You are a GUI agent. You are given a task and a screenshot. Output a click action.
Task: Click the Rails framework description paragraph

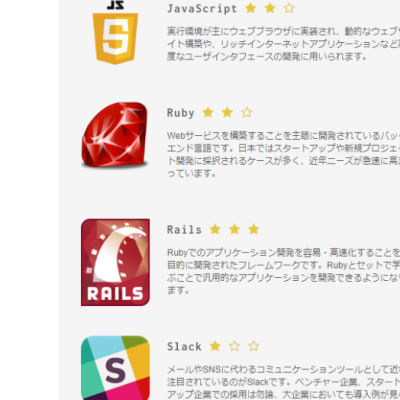click(283, 271)
